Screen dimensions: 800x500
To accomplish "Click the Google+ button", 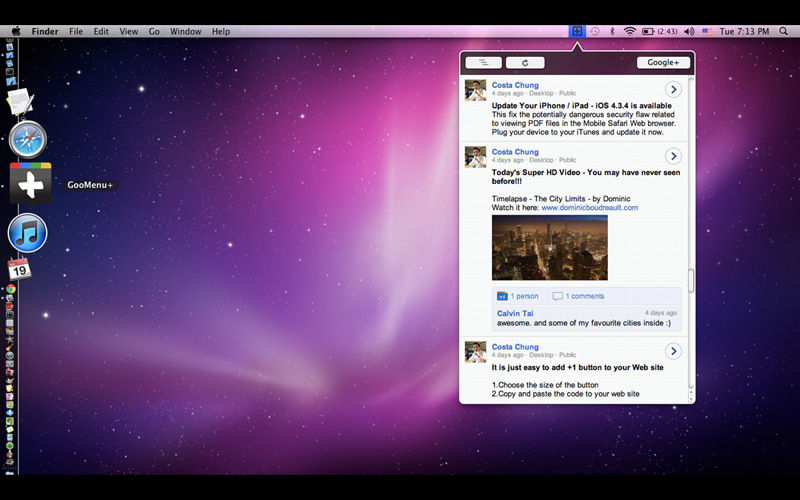I will [x=663, y=62].
